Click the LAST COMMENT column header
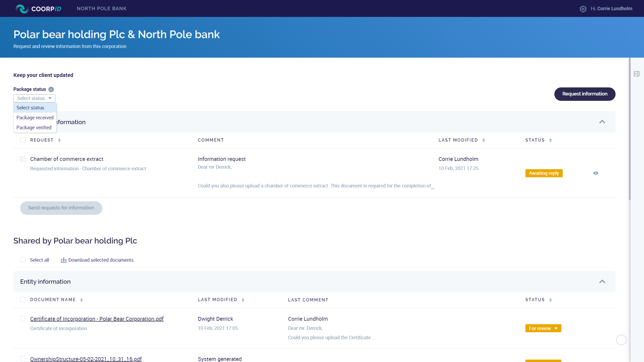Screen dimensions: 644x362 click(308, 300)
